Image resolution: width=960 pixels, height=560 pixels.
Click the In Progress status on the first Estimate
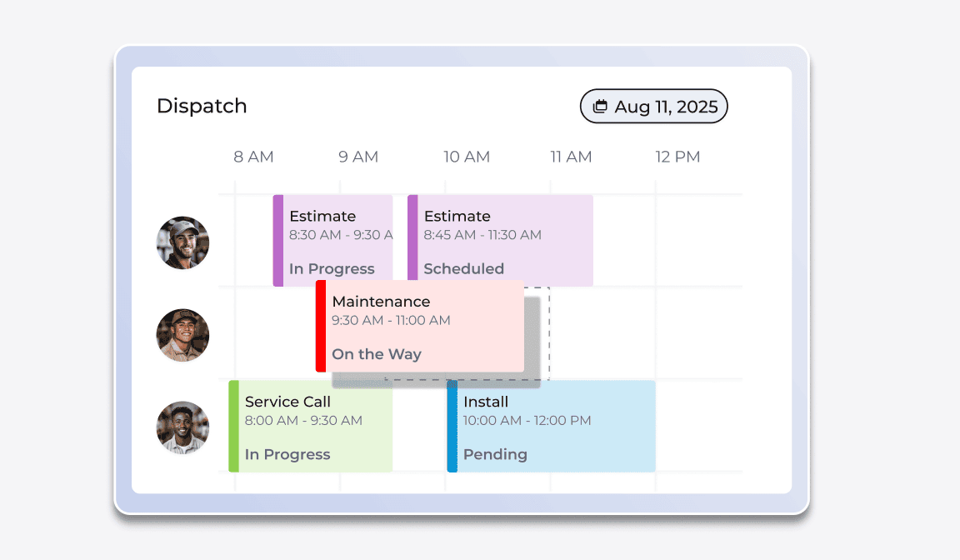click(332, 268)
